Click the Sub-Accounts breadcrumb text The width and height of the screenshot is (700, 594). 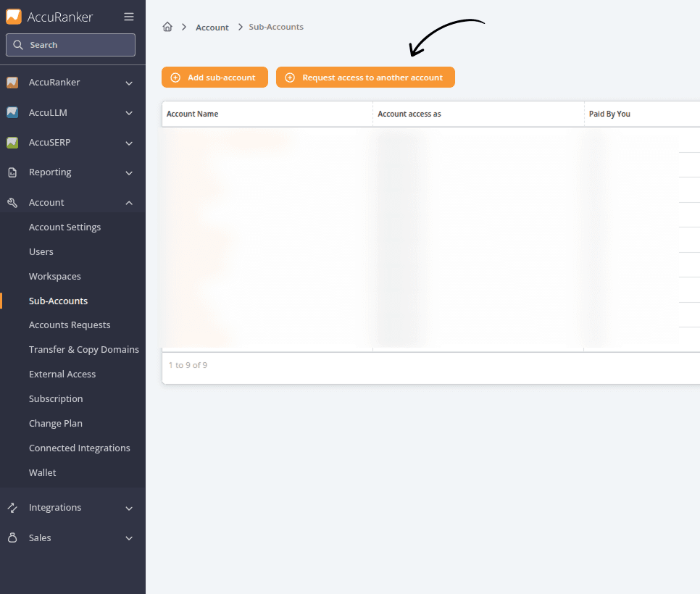[x=276, y=27]
